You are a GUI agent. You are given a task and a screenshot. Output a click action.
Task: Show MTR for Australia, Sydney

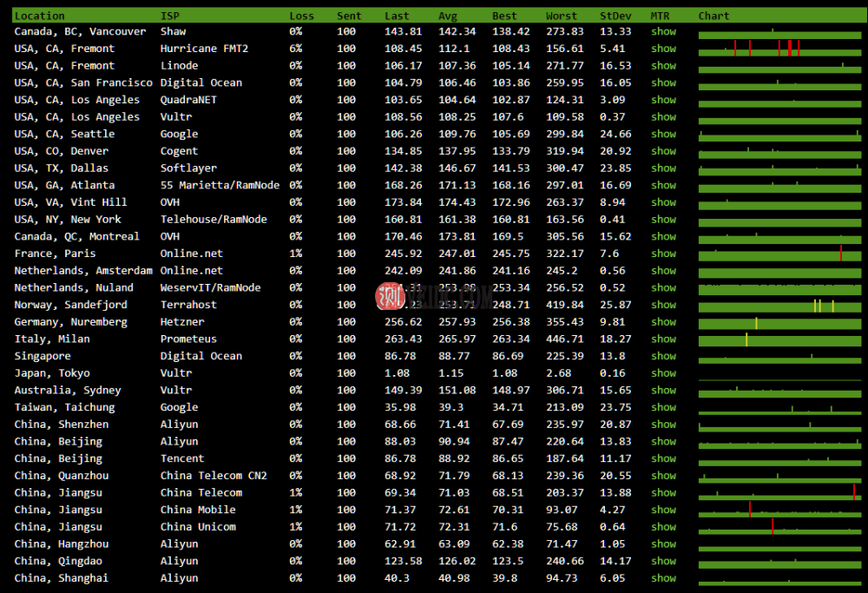[663, 389]
